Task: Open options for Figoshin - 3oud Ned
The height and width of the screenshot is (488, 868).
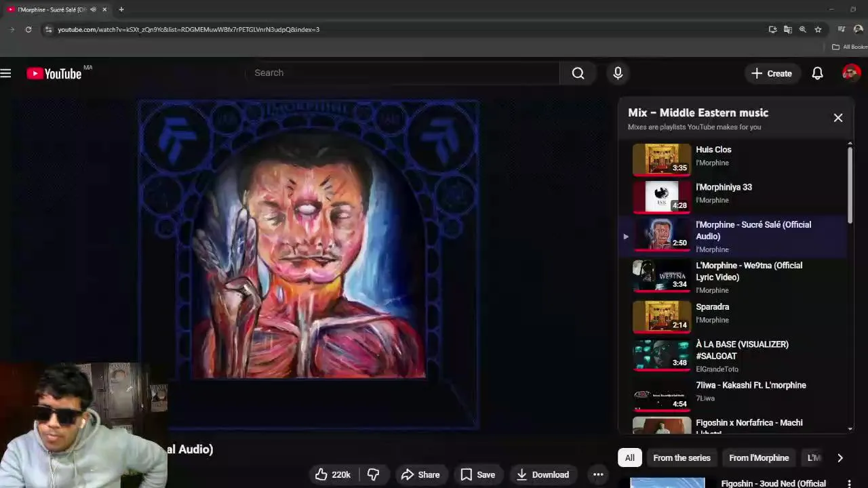Action: pyautogui.click(x=849, y=483)
